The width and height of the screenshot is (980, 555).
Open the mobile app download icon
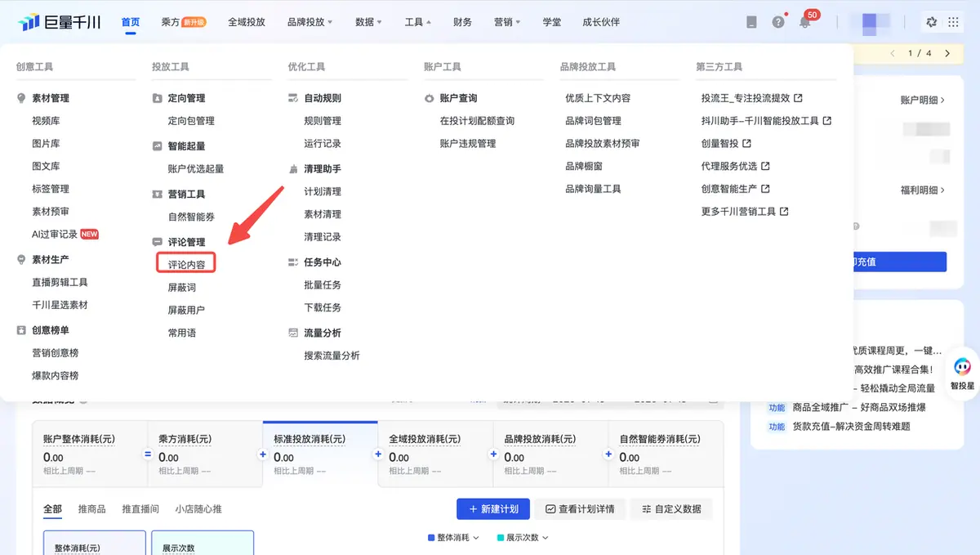coord(751,22)
